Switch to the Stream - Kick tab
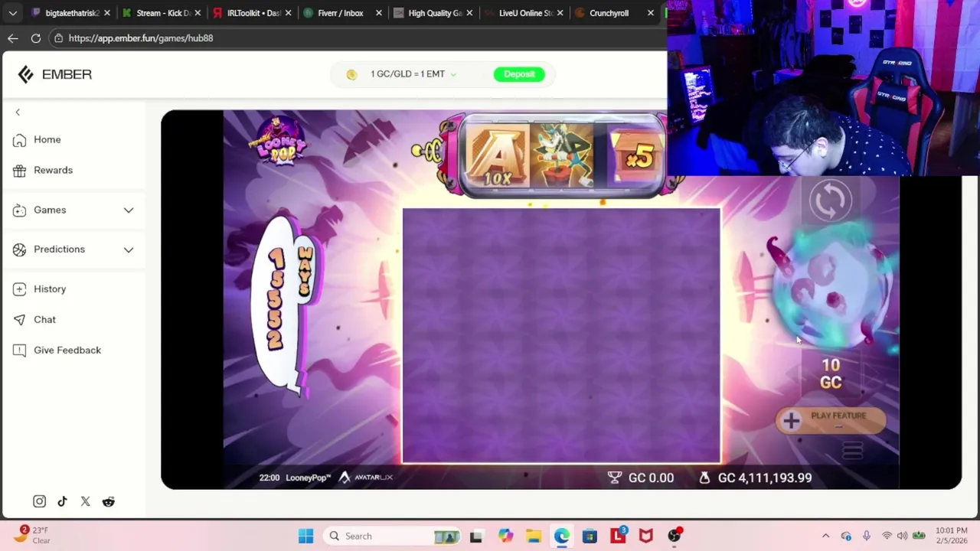This screenshot has height=551, width=980. (x=162, y=13)
